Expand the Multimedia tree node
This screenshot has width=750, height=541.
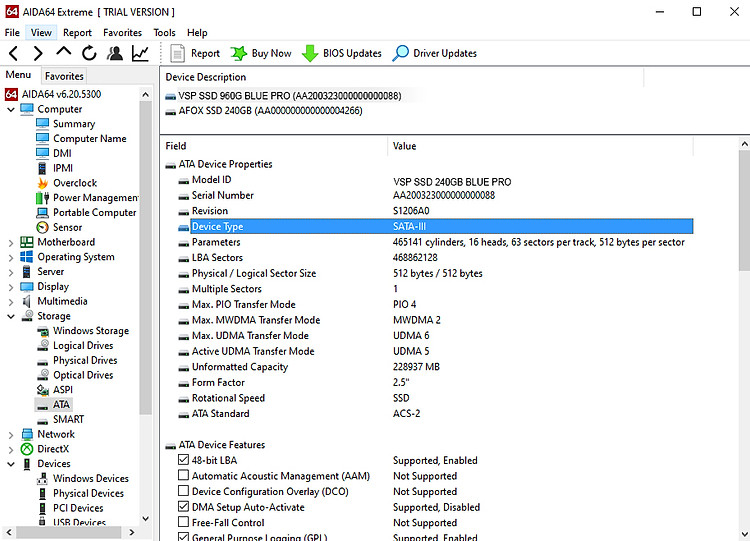point(11,302)
